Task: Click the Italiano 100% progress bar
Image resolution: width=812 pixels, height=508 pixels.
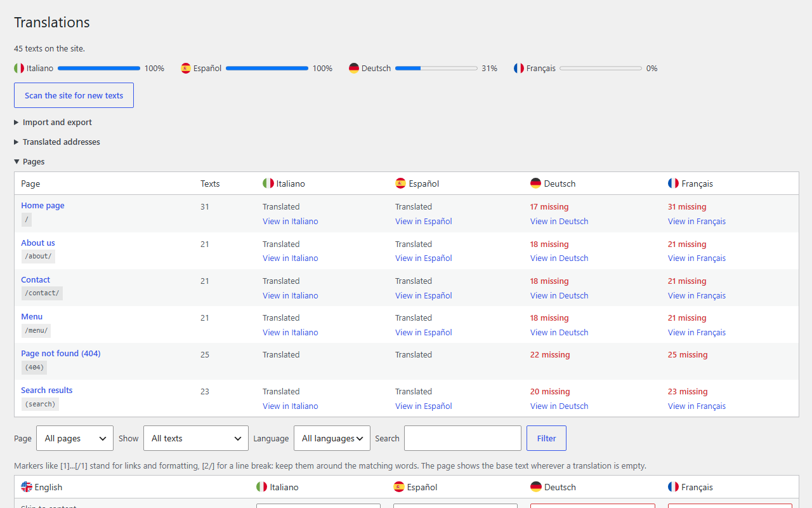Action: click(99, 68)
